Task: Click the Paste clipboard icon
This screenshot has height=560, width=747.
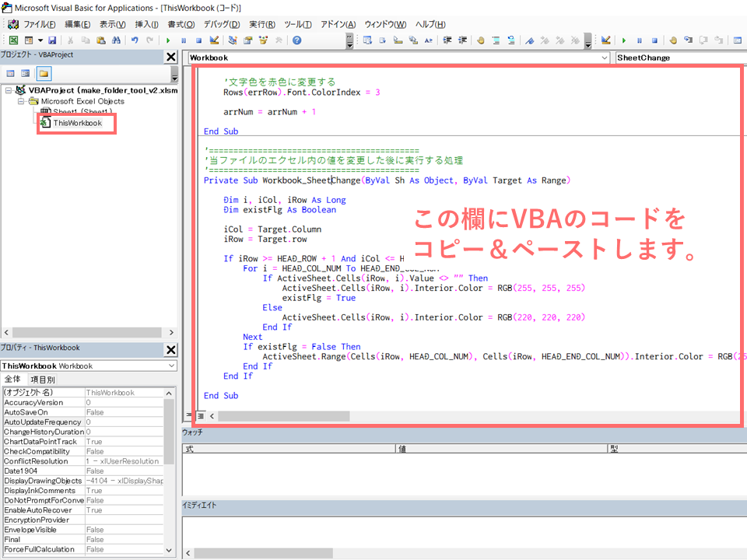Action: click(x=101, y=40)
